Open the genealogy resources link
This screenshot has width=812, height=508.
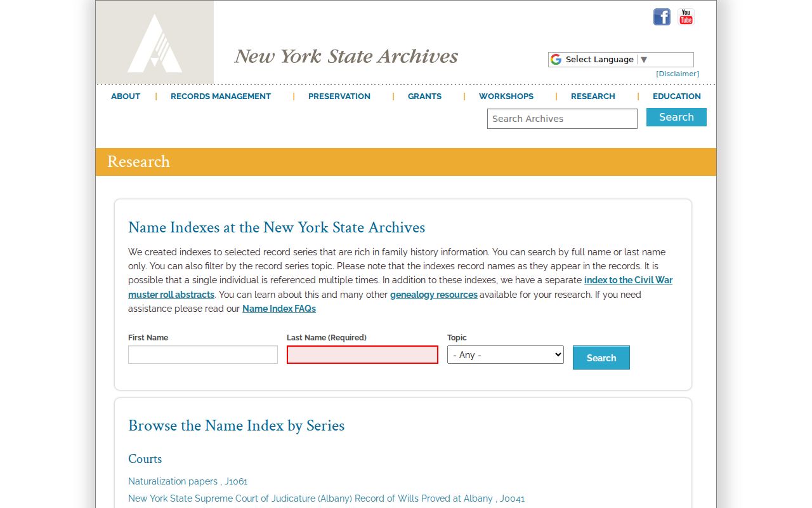(x=434, y=295)
